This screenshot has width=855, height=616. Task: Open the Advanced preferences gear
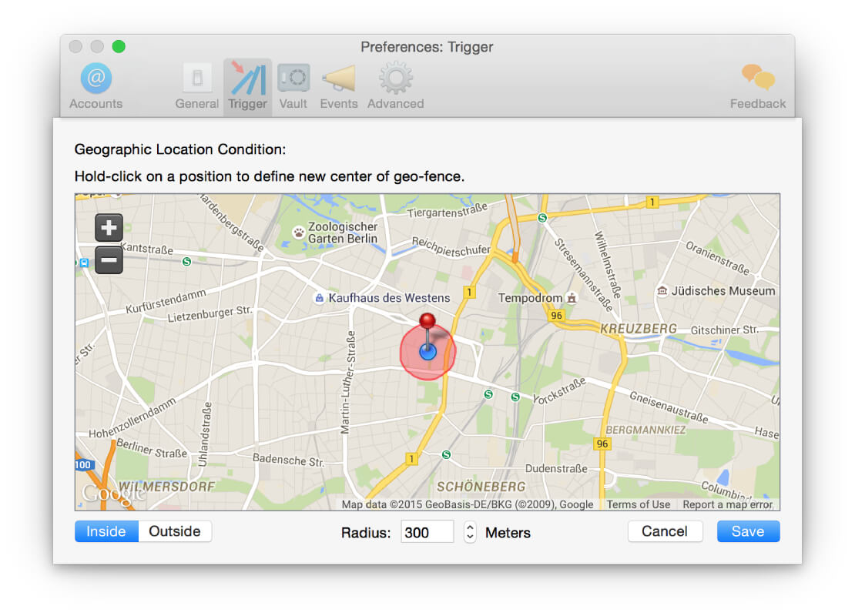pyautogui.click(x=395, y=86)
